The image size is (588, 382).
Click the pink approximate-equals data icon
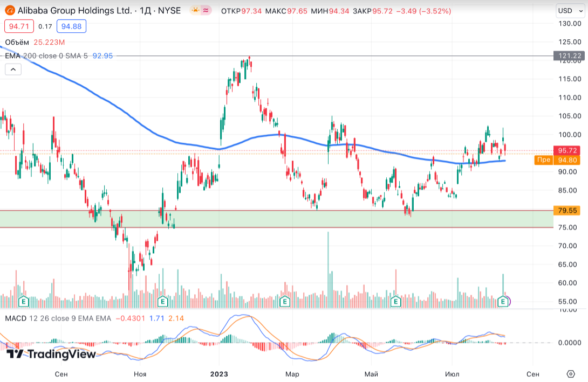point(206,10)
